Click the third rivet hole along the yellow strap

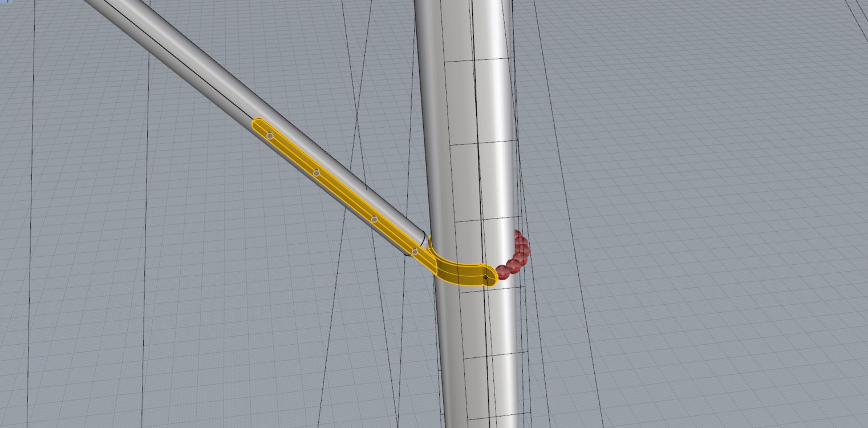[374, 219]
